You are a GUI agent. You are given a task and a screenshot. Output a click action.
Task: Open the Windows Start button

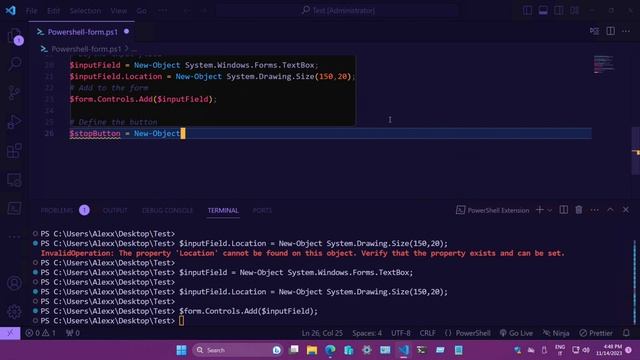(x=182, y=350)
